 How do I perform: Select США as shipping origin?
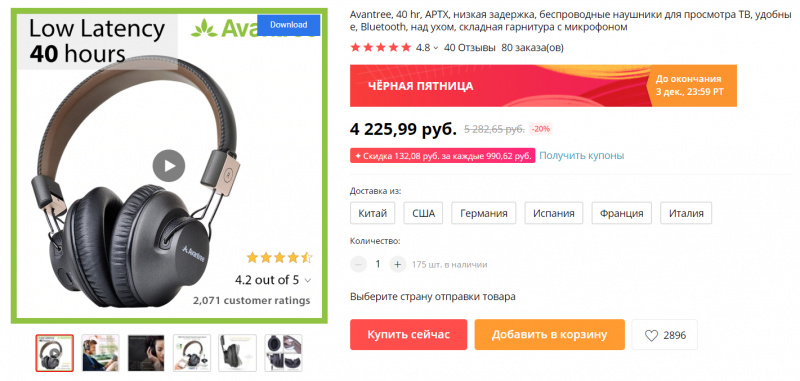(x=423, y=213)
